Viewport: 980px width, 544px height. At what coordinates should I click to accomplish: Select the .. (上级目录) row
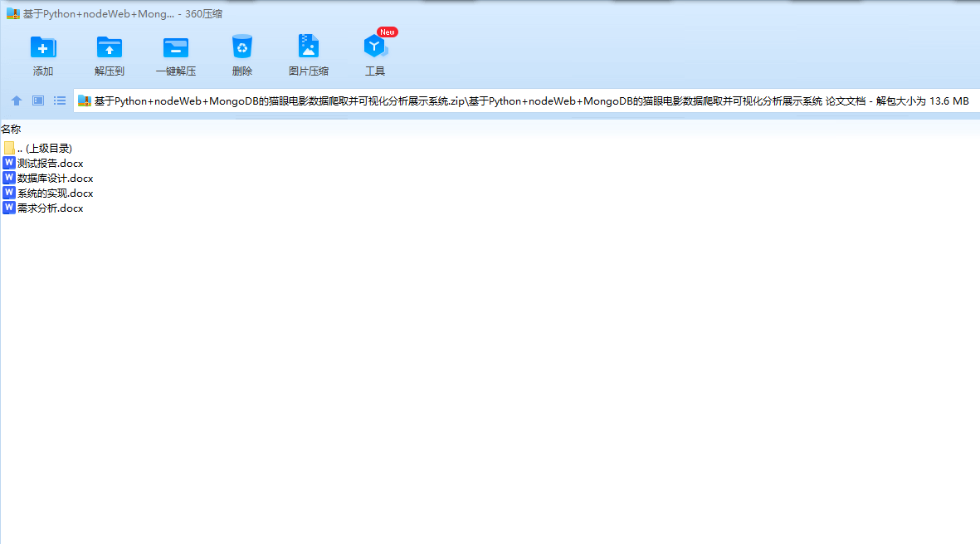pos(37,148)
